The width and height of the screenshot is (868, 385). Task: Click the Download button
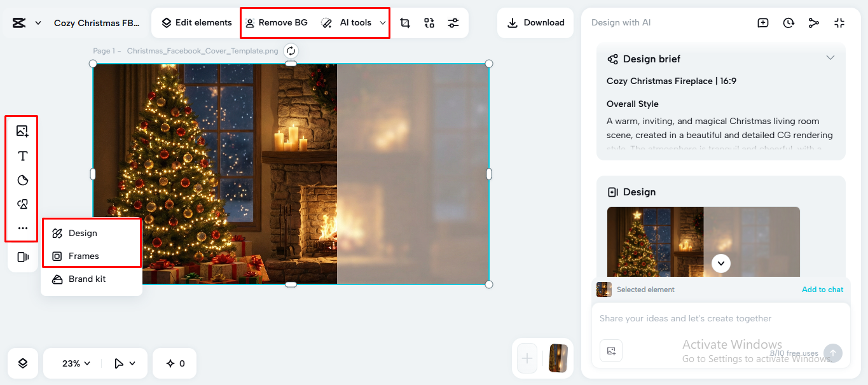click(535, 22)
